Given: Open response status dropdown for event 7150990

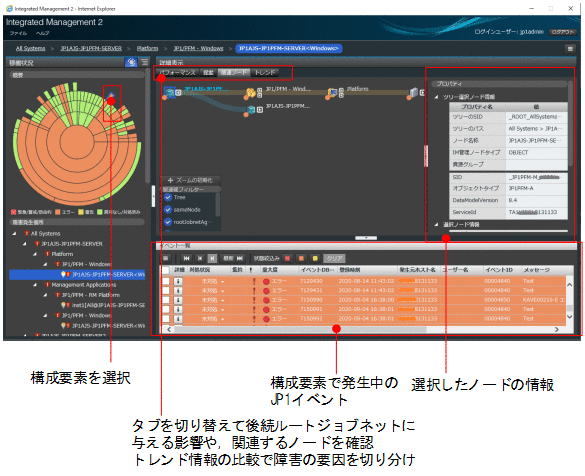Looking at the screenshot, I should coord(223,300).
